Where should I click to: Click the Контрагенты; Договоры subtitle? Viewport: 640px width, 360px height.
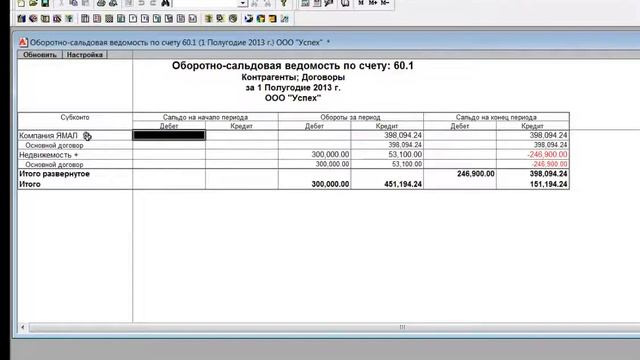pos(293,77)
